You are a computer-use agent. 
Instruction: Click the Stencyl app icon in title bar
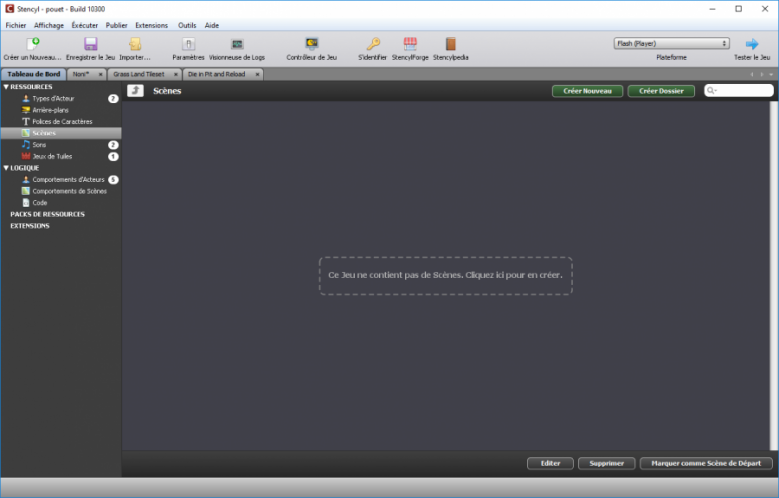[x=9, y=9]
